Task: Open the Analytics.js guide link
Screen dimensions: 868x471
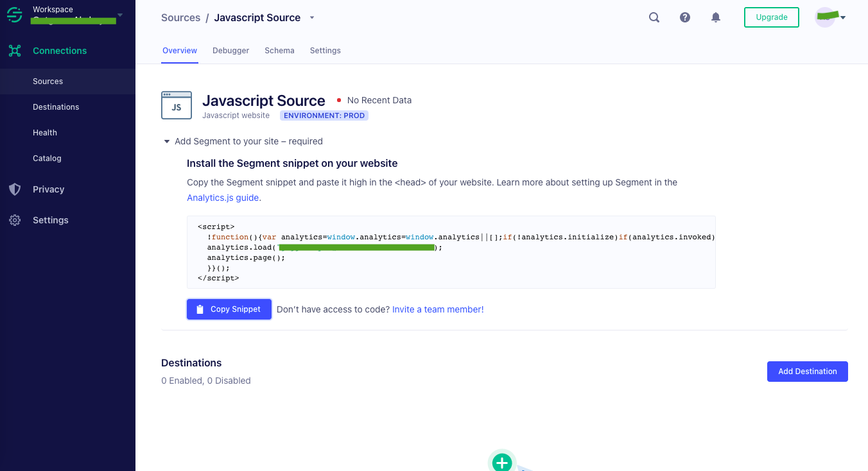Action: 224,198
